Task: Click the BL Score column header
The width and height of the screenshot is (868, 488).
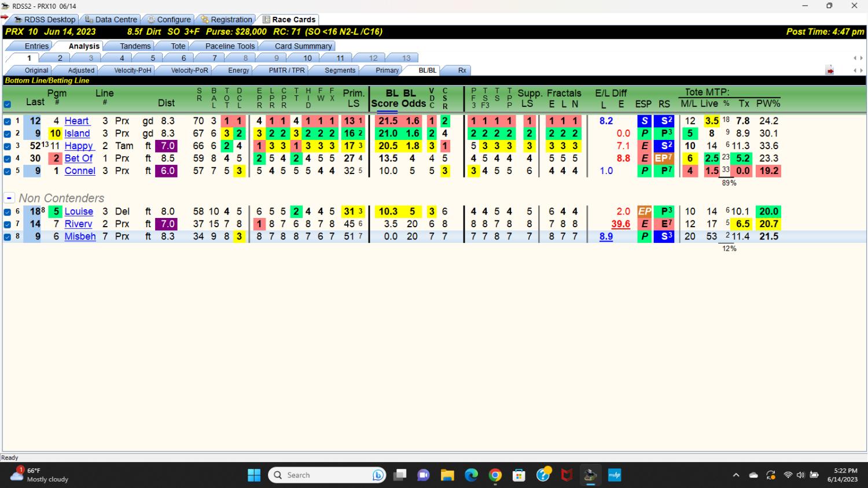Action: 384,98
